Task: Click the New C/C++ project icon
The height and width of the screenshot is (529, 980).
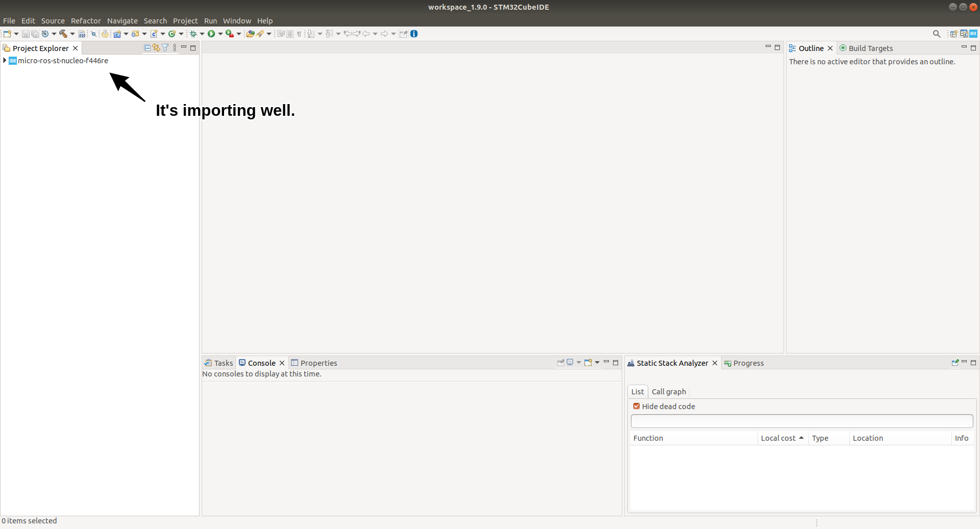Action: 117,34
